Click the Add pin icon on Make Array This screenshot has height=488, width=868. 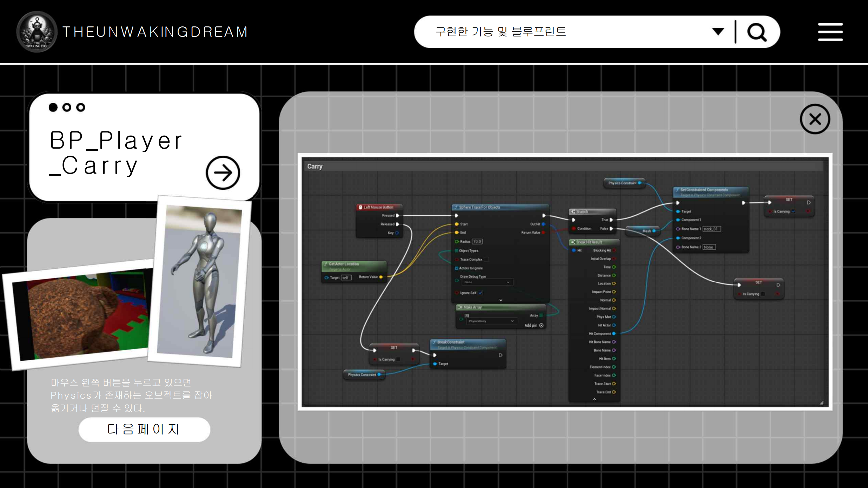pyautogui.click(x=542, y=325)
